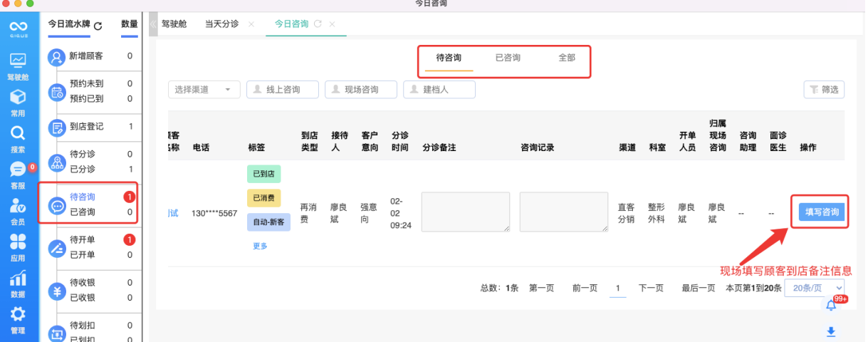
Task: Collapse the left panel with double-chevron
Action: pyautogui.click(x=152, y=24)
